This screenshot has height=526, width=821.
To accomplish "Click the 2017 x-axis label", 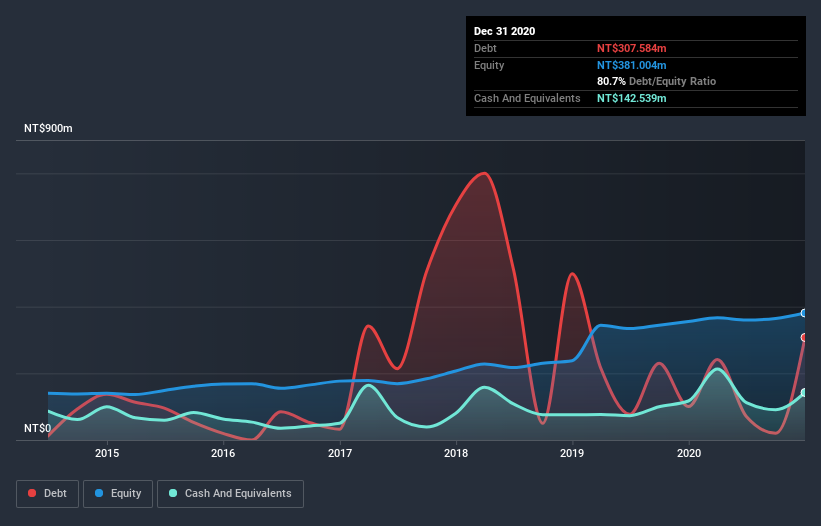I will [x=340, y=453].
